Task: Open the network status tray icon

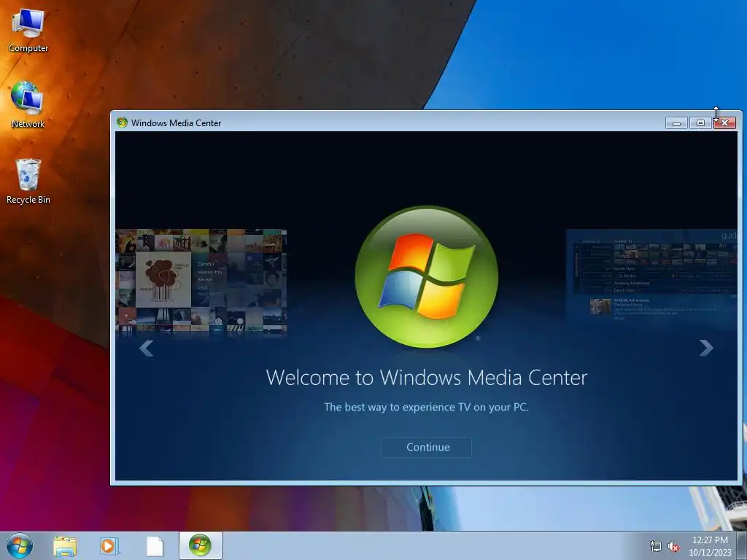Action: coord(656,547)
